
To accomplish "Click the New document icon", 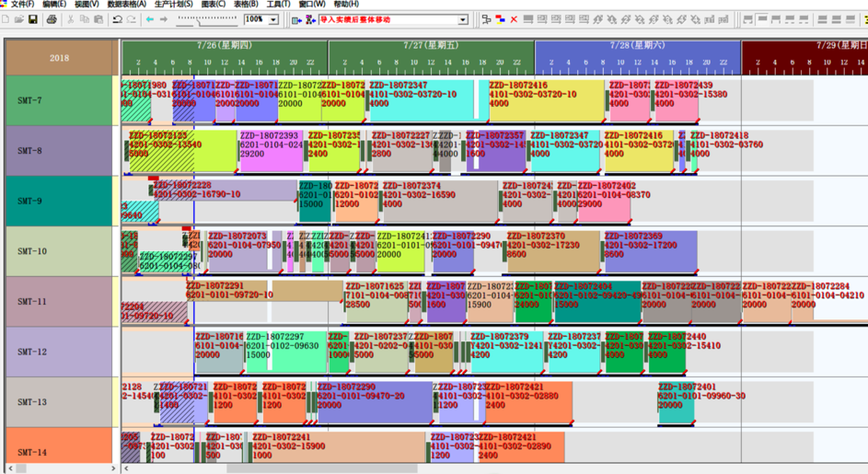I will pyautogui.click(x=6, y=19).
